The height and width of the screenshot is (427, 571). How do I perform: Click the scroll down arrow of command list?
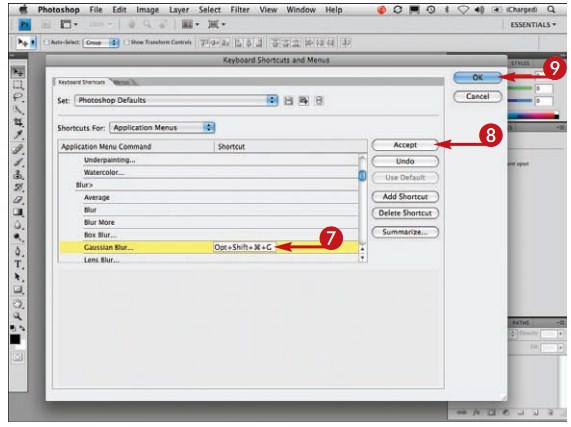pos(362,257)
